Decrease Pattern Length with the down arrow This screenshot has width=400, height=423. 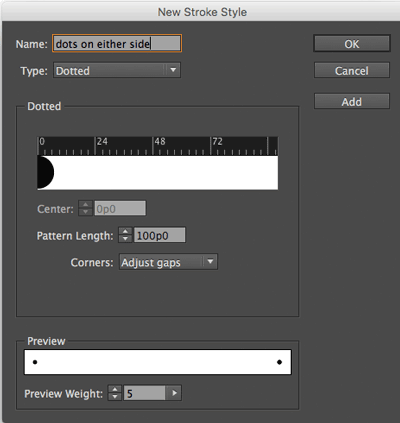point(125,239)
